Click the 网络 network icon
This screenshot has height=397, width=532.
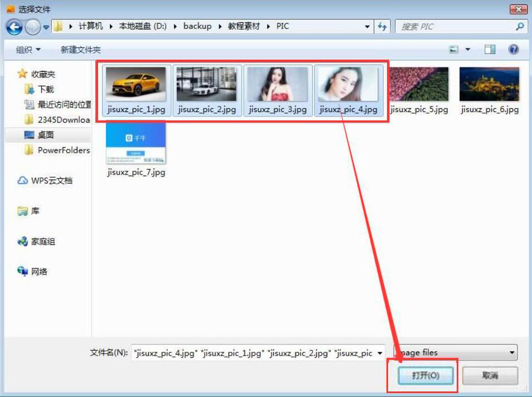[22, 271]
